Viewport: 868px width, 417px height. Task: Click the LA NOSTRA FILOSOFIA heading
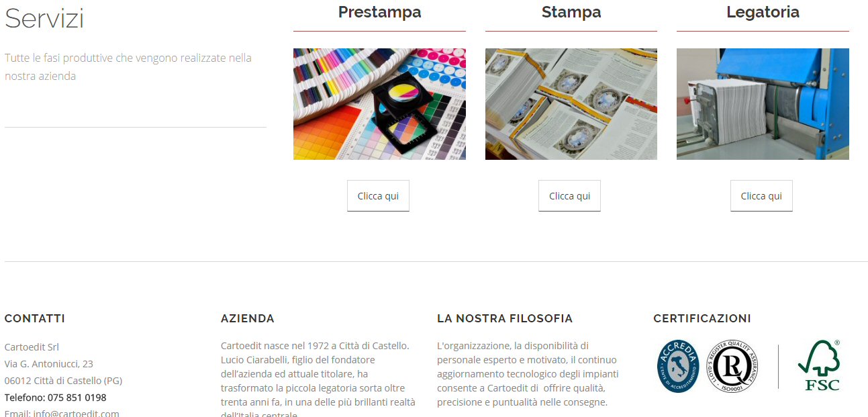[505, 318]
